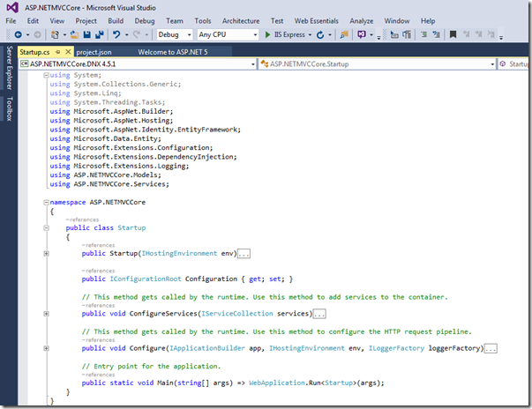This screenshot has height=409, width=532.
Task: Expand the collapsed ConfigureServices method
Action: pos(46,313)
